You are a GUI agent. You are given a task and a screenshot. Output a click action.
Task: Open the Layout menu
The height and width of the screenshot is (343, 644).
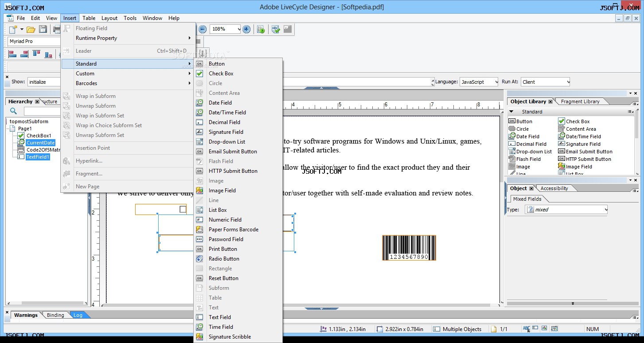[x=109, y=18]
